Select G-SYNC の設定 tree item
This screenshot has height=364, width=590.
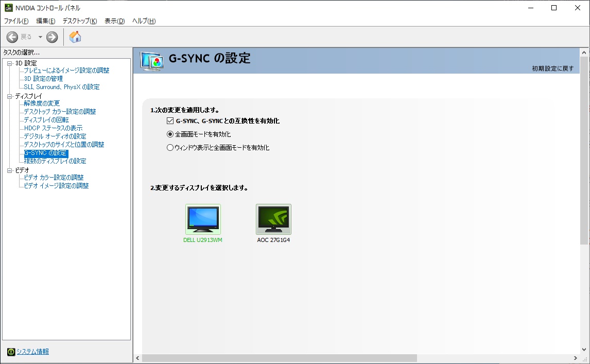[x=46, y=153]
